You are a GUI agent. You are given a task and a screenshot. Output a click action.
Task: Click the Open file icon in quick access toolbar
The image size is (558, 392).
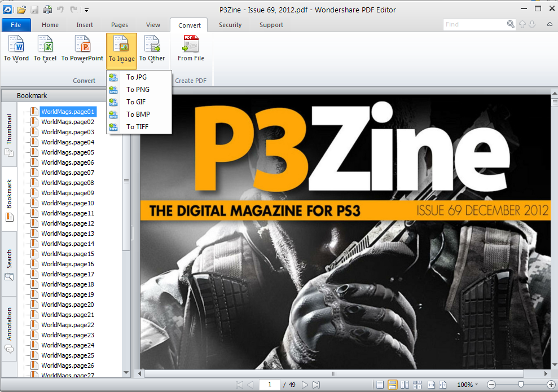pos(21,9)
